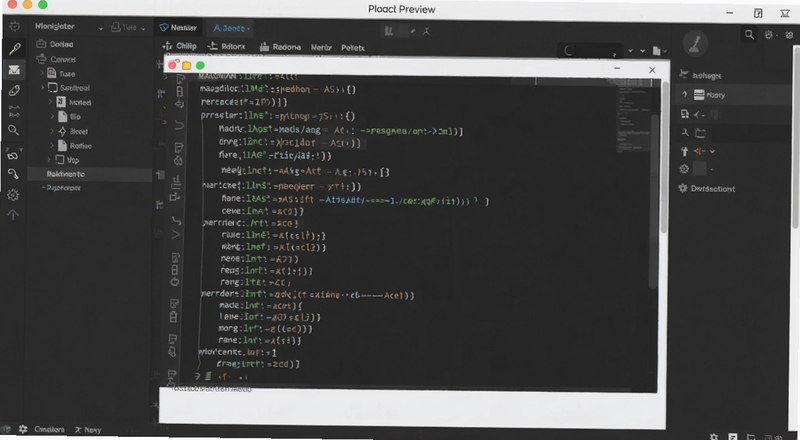This screenshot has height=440, width=800.
Task: Click the pill-shaped icon in left sidebar
Action: [x=14, y=91]
